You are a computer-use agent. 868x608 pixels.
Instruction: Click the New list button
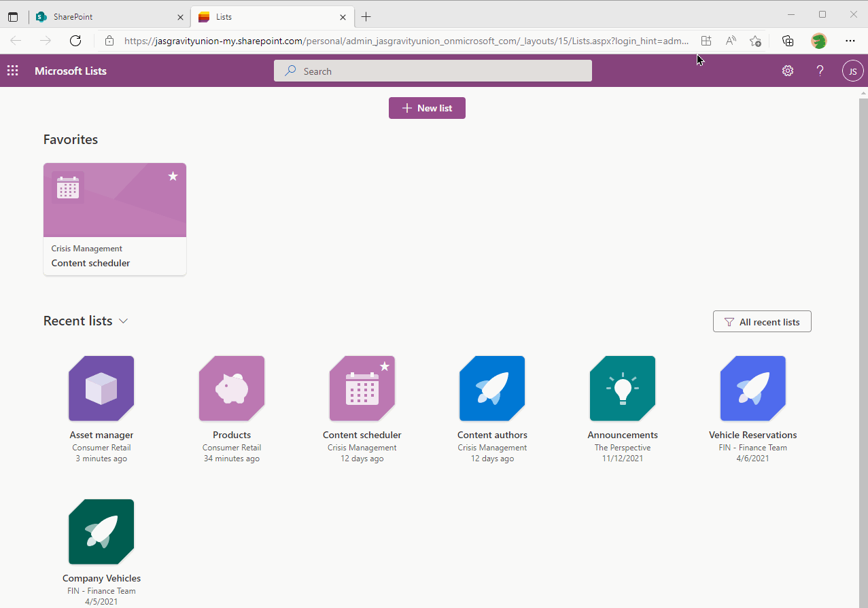tap(427, 108)
